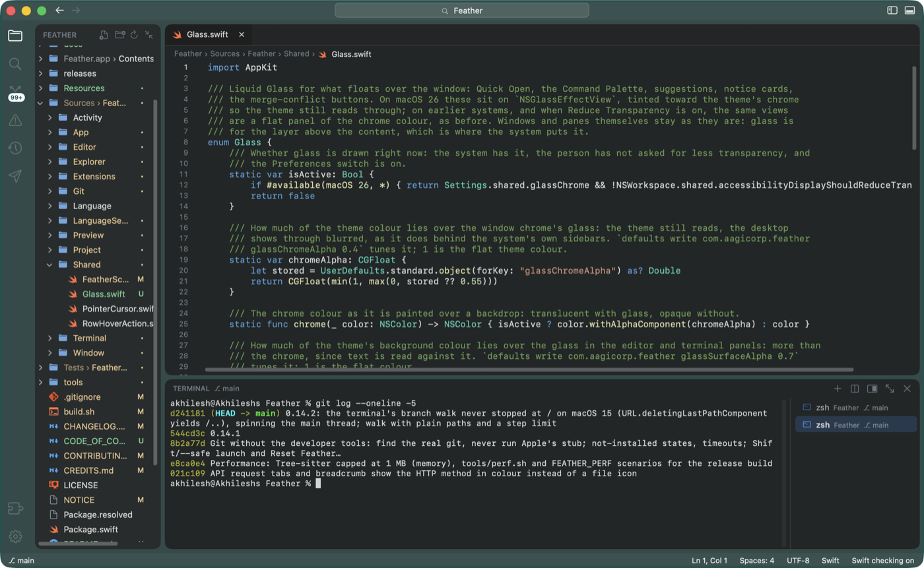Image resolution: width=924 pixels, height=568 pixels.
Task: Select the highlighted second zsh session
Action: [x=855, y=425]
